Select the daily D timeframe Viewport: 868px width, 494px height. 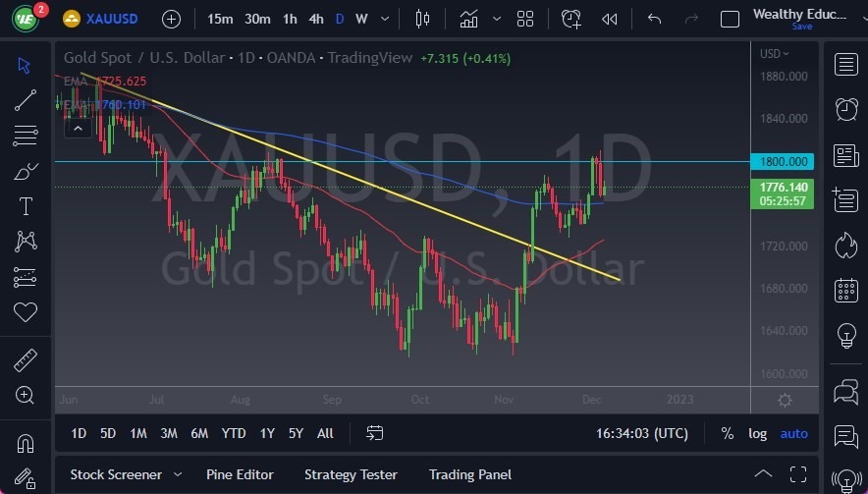pos(340,19)
